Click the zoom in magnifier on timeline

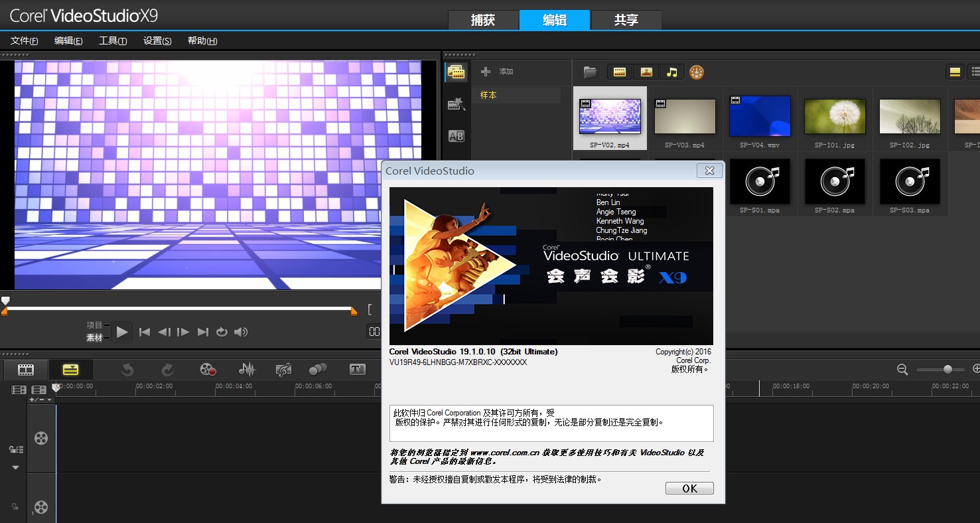click(x=976, y=369)
